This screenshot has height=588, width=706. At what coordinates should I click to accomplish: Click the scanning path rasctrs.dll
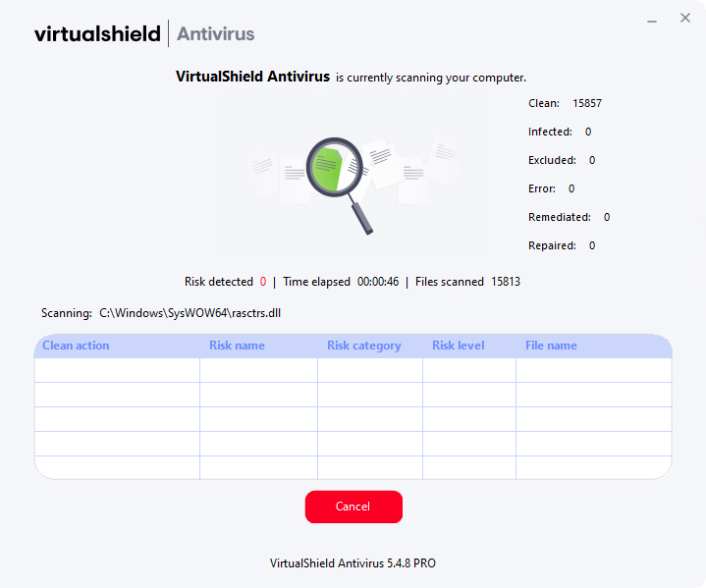[x=190, y=313]
